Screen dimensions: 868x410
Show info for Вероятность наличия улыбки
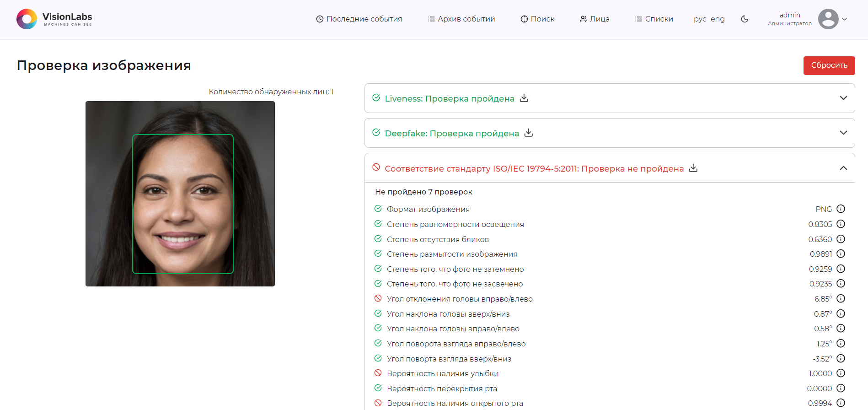(841, 373)
